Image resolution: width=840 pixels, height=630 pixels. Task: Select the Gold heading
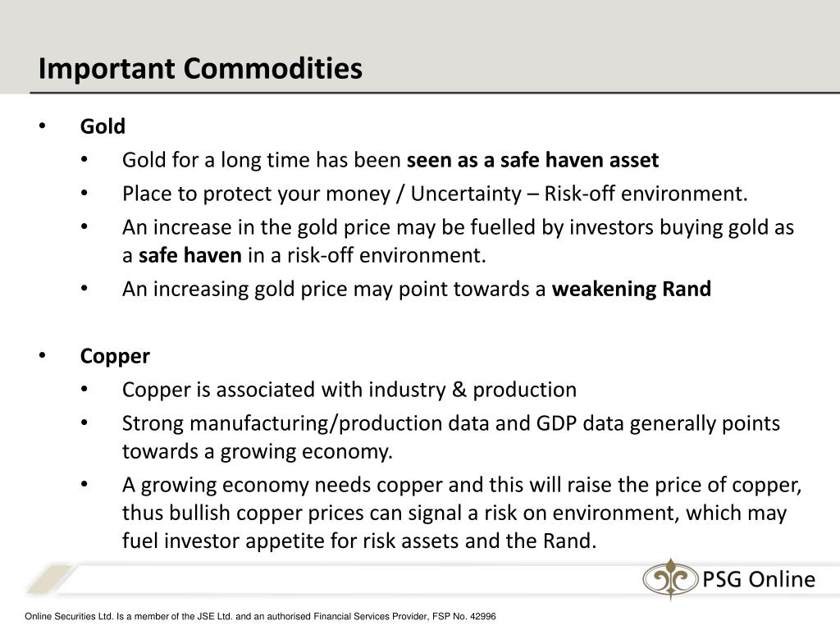(x=103, y=126)
